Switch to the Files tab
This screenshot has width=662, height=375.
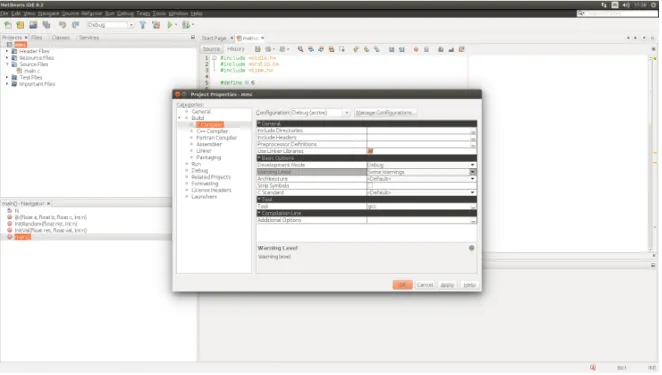37,38
